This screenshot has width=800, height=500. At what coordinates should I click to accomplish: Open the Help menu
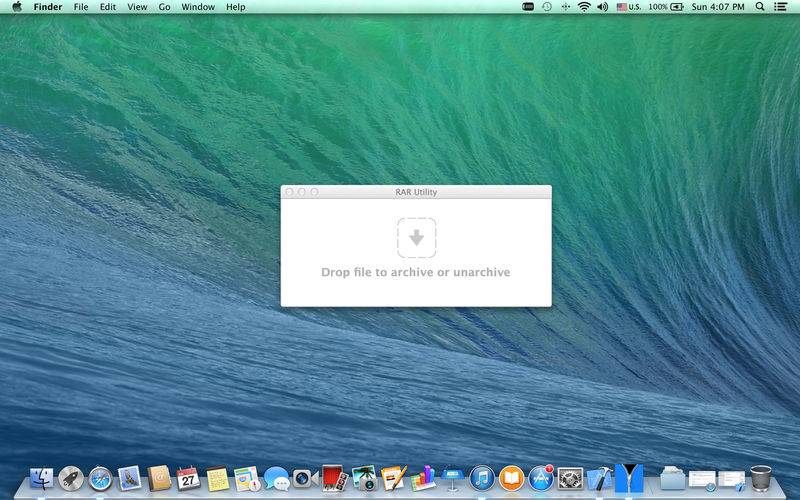236,7
